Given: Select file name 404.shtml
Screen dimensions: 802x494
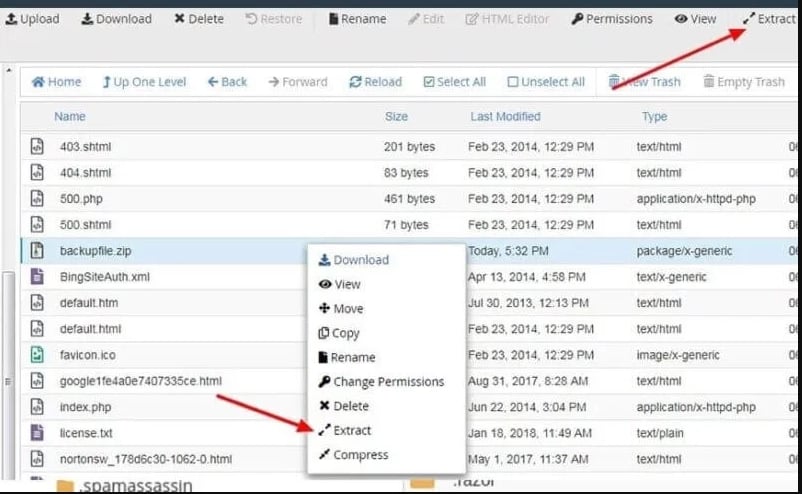Looking at the screenshot, I should tap(85, 173).
